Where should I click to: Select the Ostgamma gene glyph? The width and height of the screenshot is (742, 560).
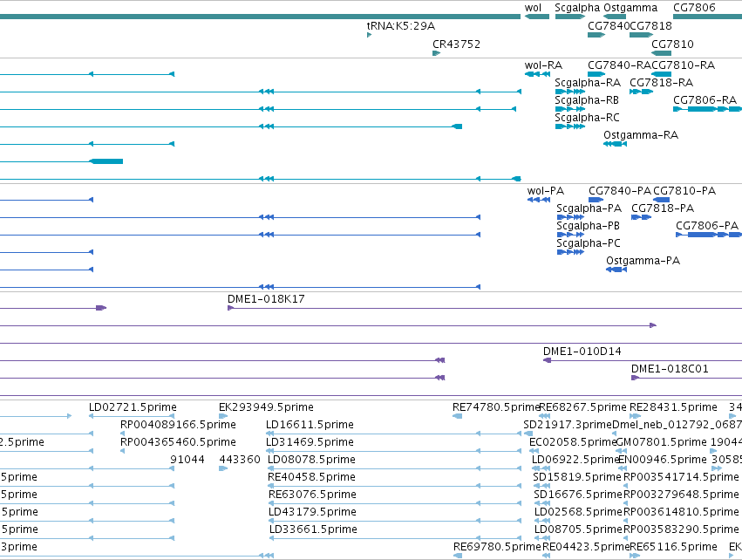click(x=615, y=17)
